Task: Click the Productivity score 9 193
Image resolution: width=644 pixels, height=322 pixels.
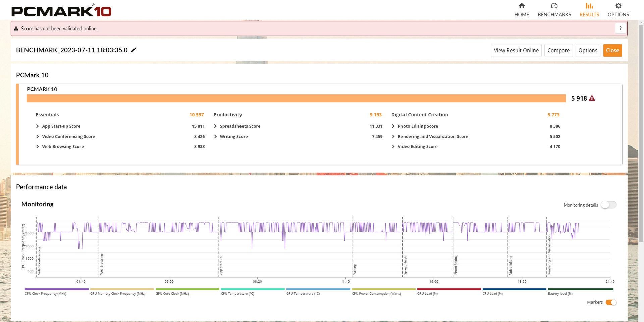Action: click(376, 115)
